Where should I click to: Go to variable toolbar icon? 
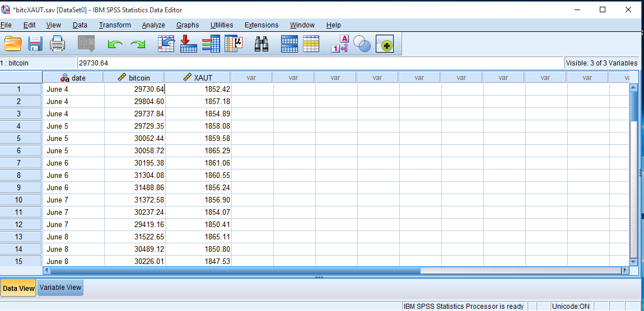189,44
